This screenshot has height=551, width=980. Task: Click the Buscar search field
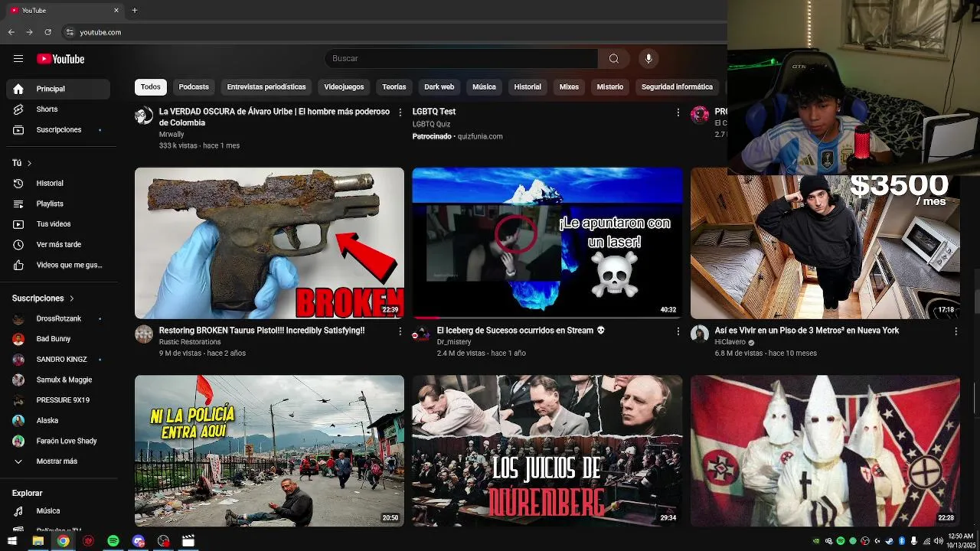tap(462, 58)
